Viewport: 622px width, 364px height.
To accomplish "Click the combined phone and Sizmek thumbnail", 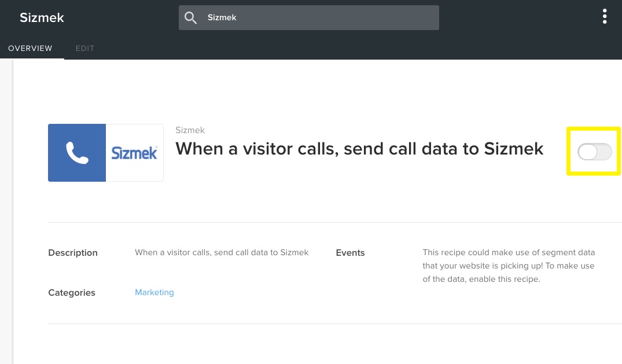I will pyautogui.click(x=106, y=152).
